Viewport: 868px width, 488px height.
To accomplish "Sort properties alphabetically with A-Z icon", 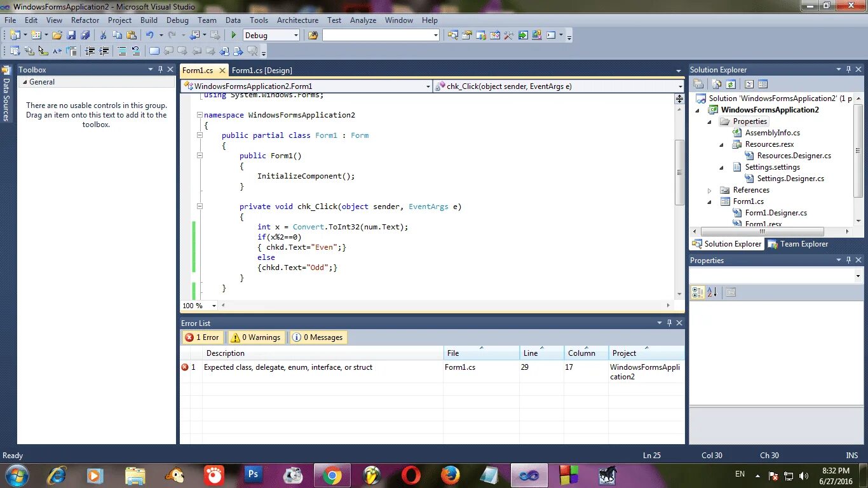I will pos(712,292).
